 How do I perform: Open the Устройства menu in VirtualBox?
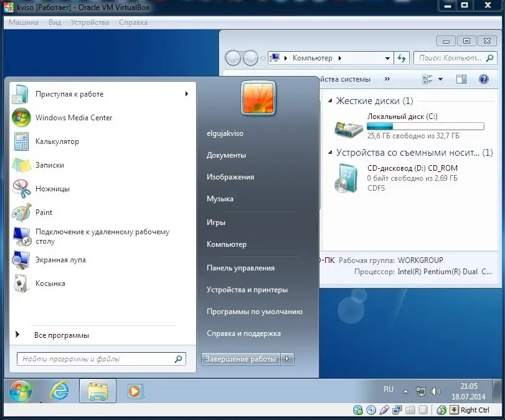pos(90,22)
